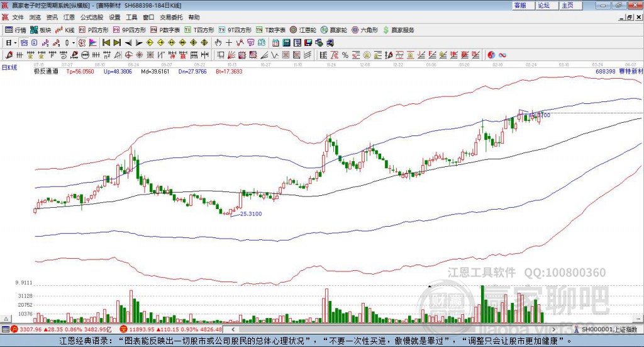Select the hand pan tool

point(218,43)
